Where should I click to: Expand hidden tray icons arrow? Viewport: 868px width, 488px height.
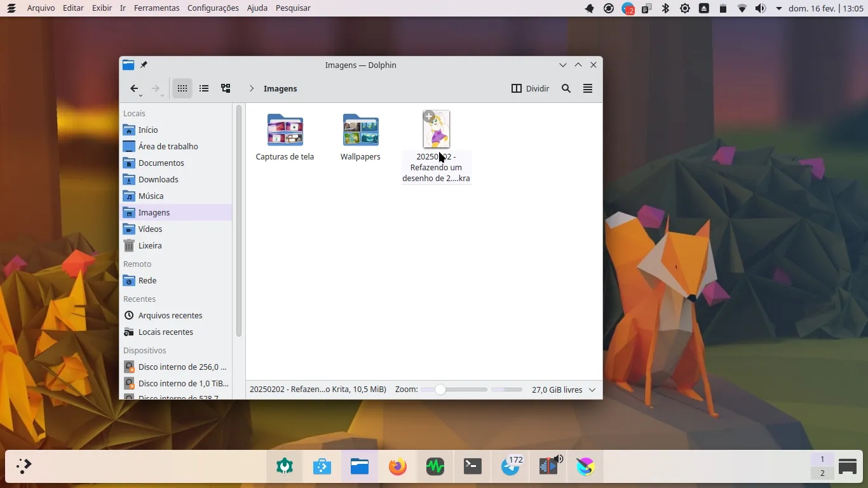tap(779, 8)
